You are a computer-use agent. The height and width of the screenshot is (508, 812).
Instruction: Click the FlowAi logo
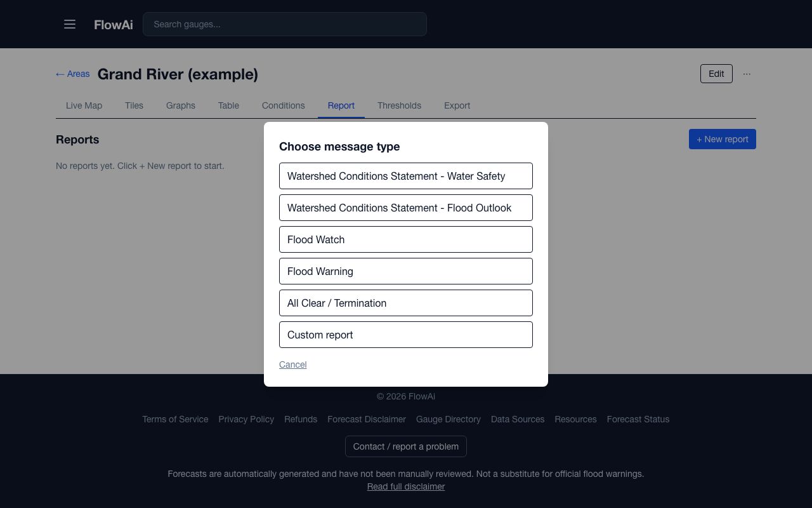pos(114,25)
